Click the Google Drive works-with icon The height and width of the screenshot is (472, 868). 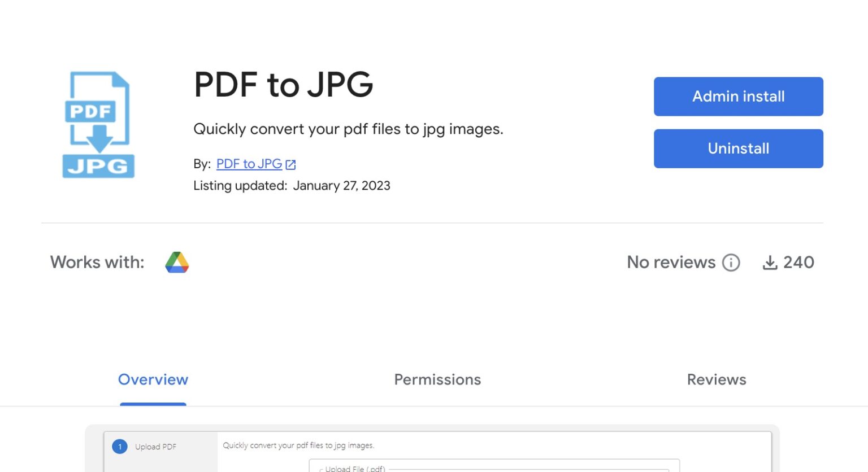point(177,263)
